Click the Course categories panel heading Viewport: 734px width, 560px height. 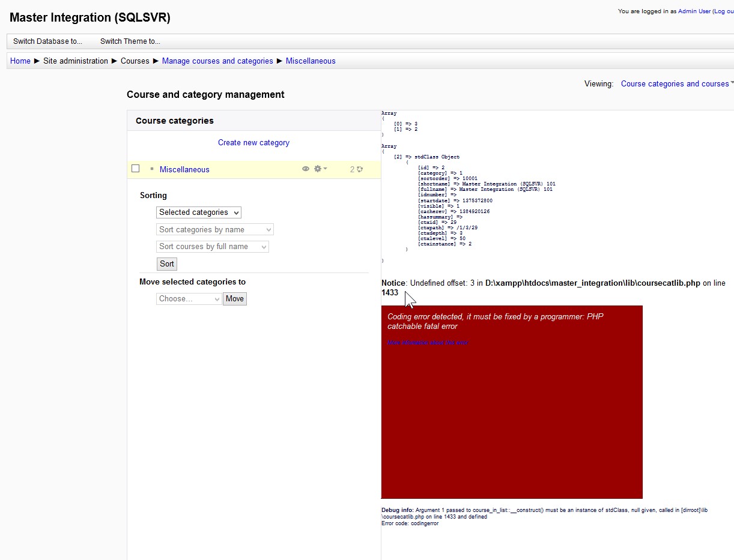coord(175,121)
